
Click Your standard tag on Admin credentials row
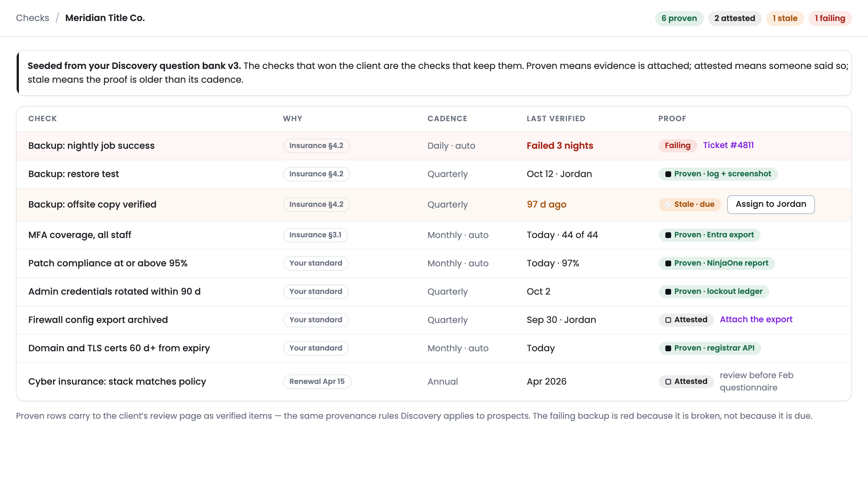pyautogui.click(x=316, y=291)
